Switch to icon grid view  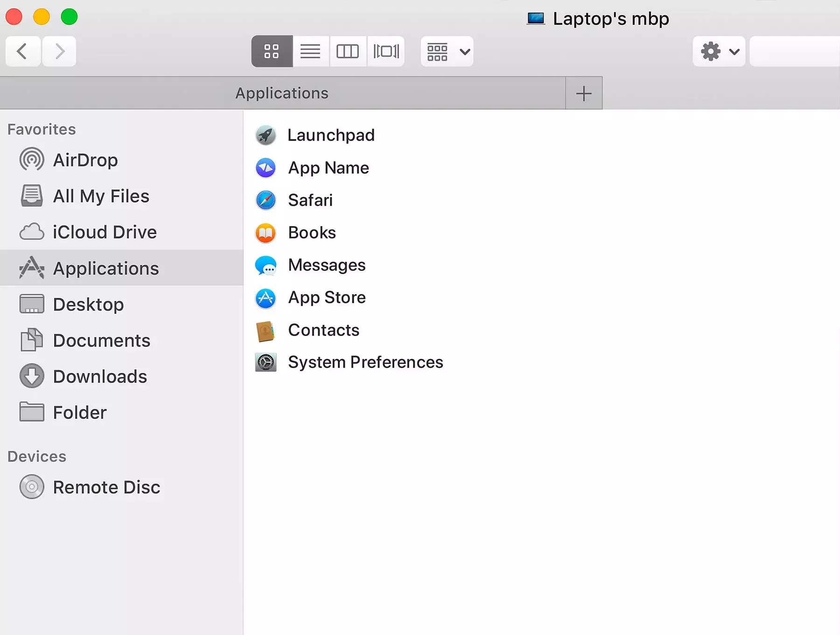pos(272,51)
